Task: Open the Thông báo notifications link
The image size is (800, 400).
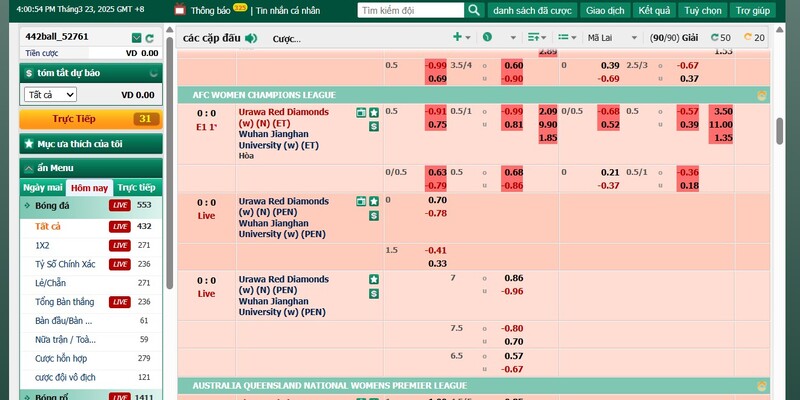Action: point(210,10)
